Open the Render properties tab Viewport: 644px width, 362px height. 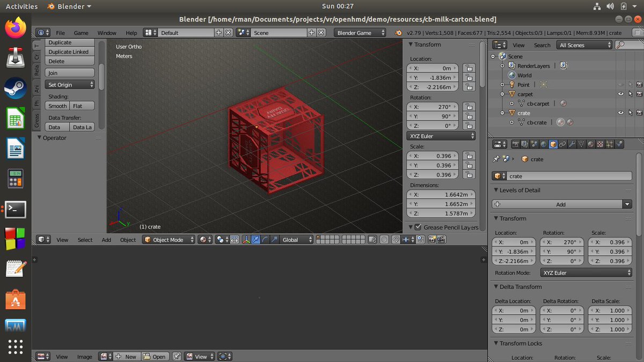pyautogui.click(x=515, y=144)
